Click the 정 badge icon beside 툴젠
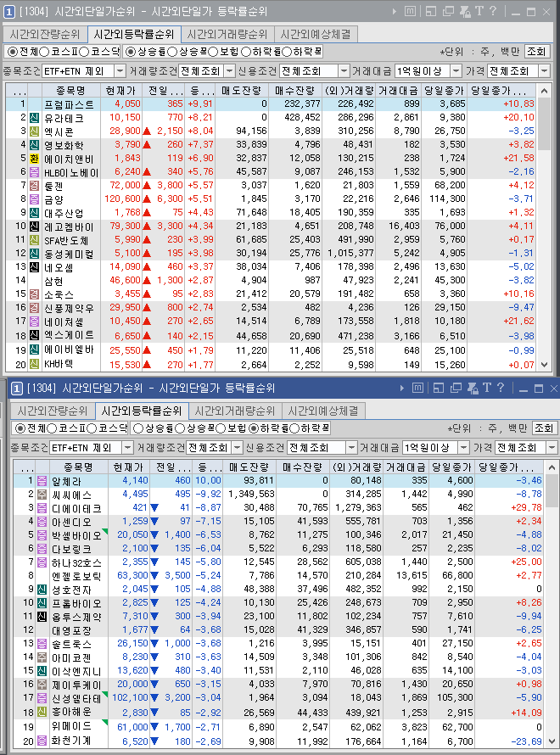Image resolution: width=560 pixels, height=755 pixels. click(x=34, y=186)
